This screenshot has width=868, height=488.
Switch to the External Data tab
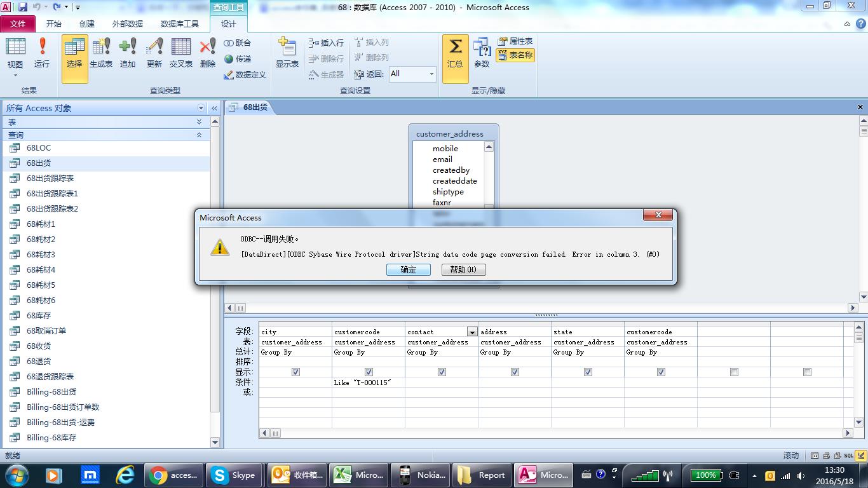[x=128, y=24]
